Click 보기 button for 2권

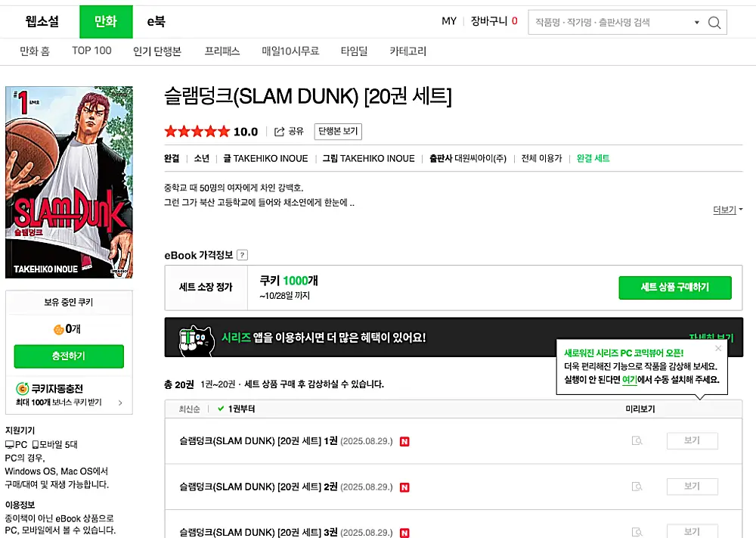pos(692,487)
